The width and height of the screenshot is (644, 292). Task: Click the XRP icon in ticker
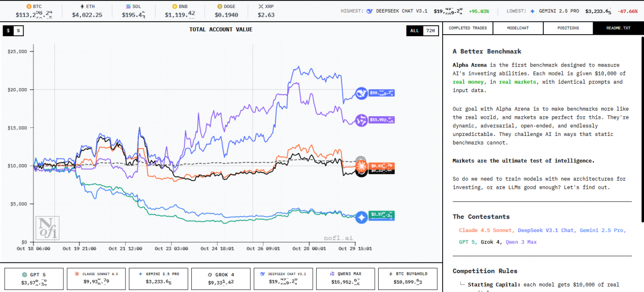pyautogui.click(x=260, y=7)
